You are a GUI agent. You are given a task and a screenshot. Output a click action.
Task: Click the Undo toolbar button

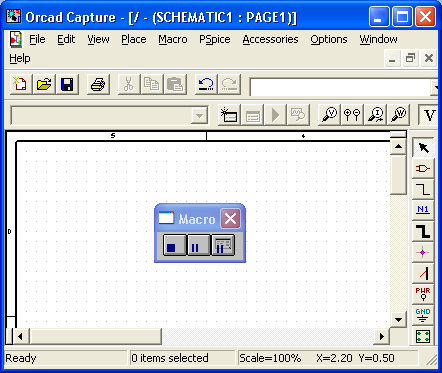point(206,84)
